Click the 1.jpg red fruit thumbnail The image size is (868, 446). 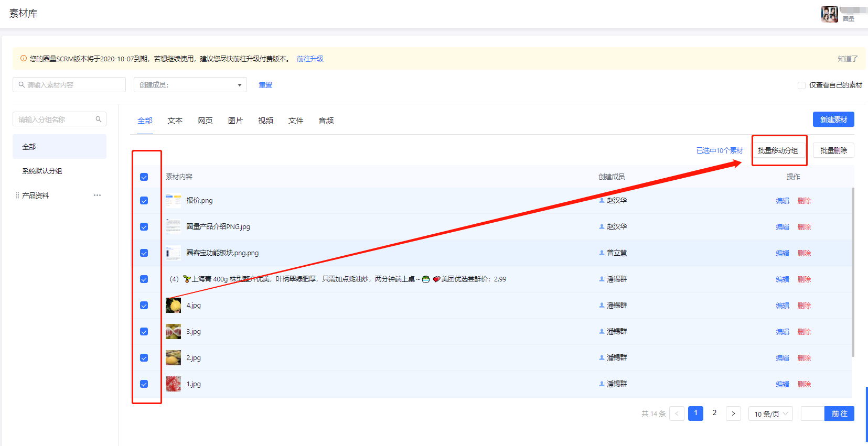pos(173,384)
